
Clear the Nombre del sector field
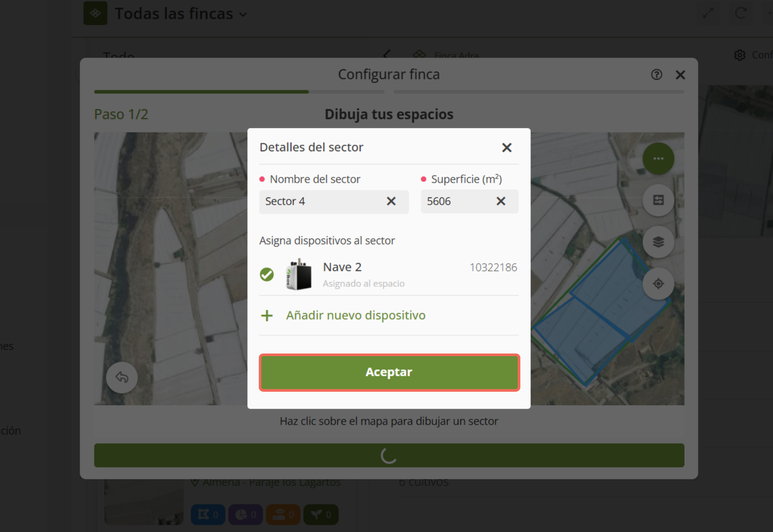(391, 201)
